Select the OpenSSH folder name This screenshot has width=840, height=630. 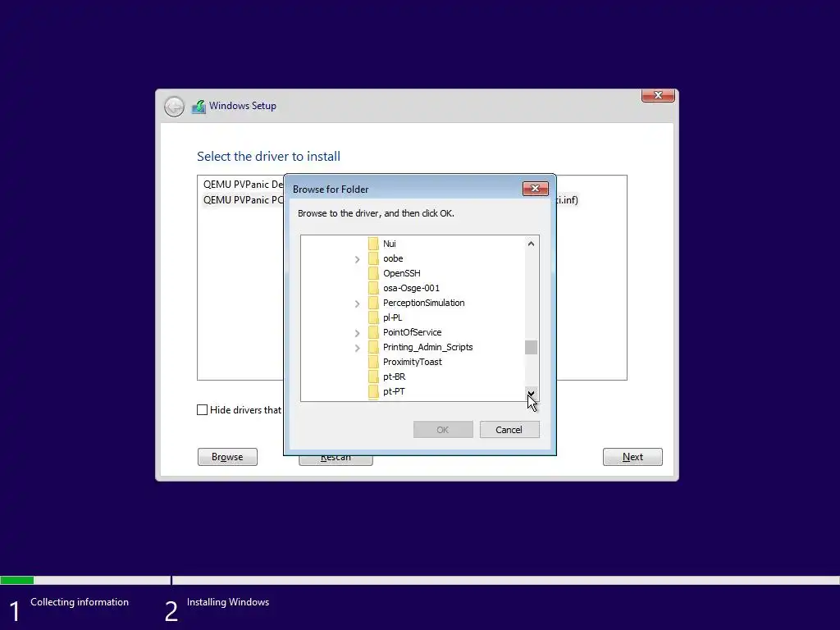tap(402, 273)
